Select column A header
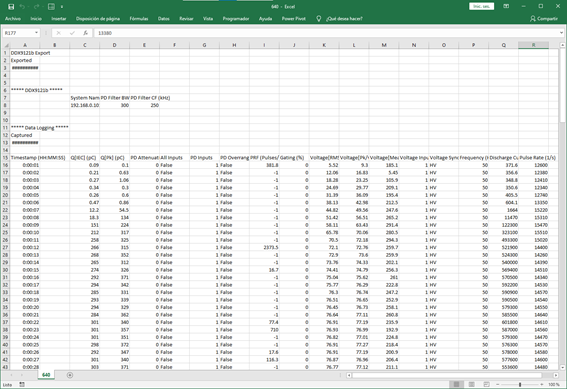This screenshot has width=567, height=389. (25, 45)
